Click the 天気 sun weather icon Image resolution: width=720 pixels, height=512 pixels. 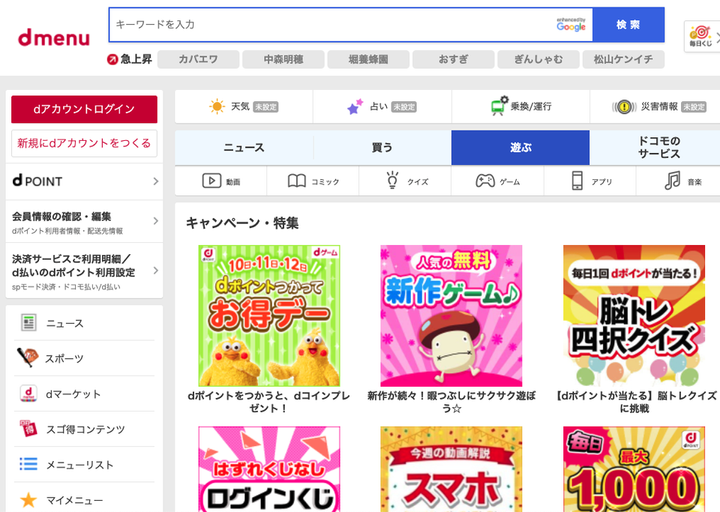pos(217,107)
